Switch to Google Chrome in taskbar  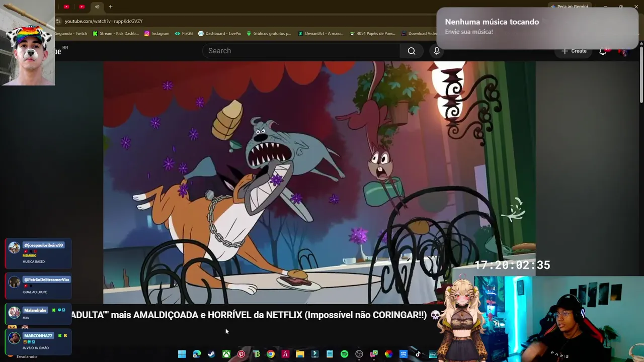[271, 354]
